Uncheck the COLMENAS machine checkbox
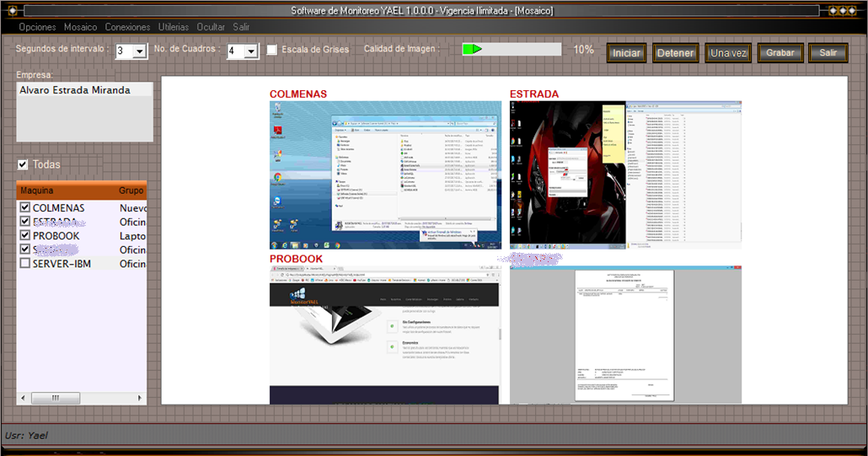 tap(24, 207)
